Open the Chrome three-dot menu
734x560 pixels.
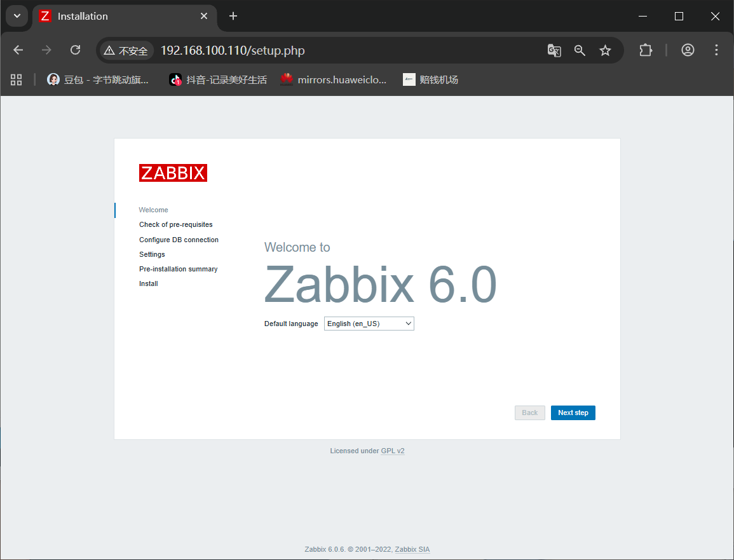716,50
